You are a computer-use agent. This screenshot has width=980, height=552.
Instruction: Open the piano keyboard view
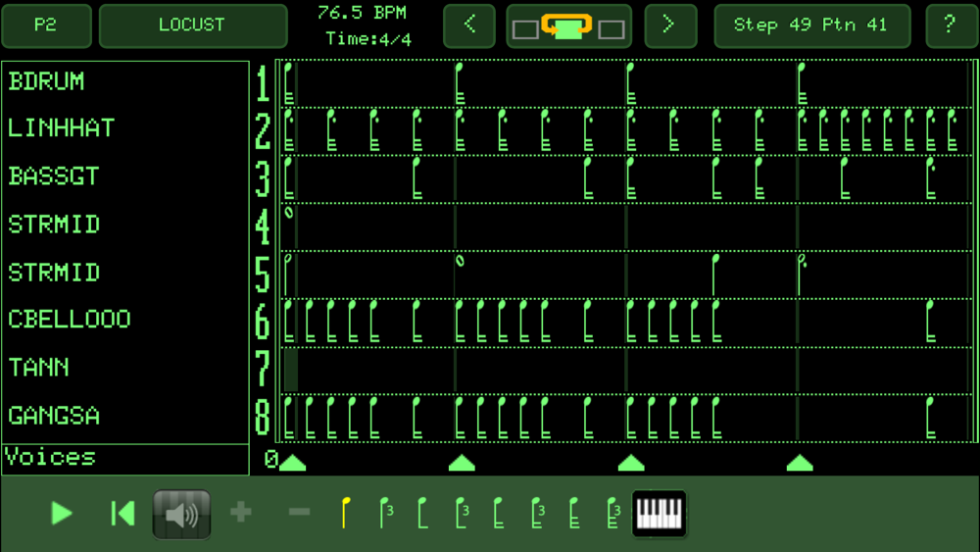point(659,514)
